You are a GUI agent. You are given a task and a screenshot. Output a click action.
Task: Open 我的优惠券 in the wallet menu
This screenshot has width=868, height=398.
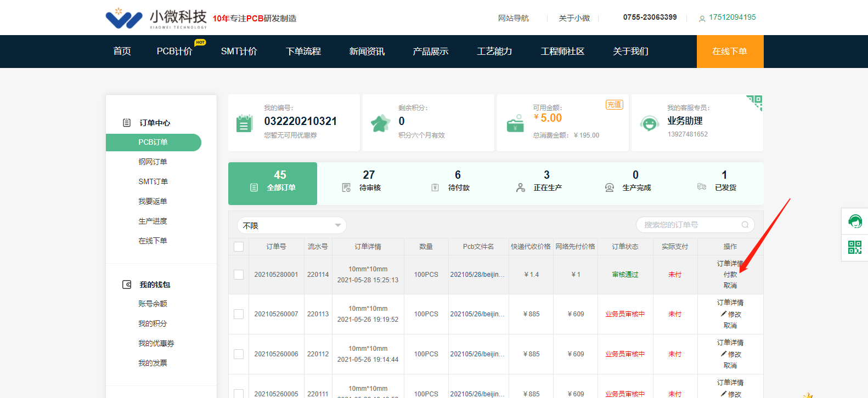point(156,344)
